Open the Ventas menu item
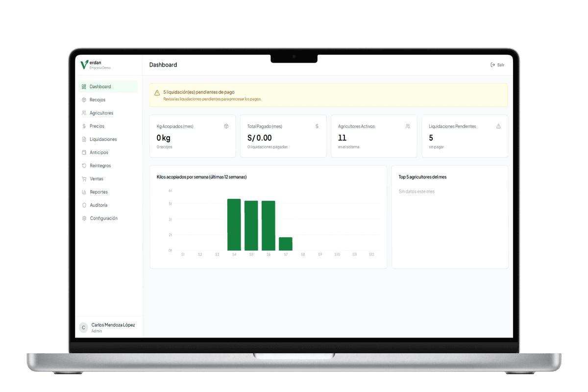This screenshot has height=392, width=588. pyautogui.click(x=108, y=179)
